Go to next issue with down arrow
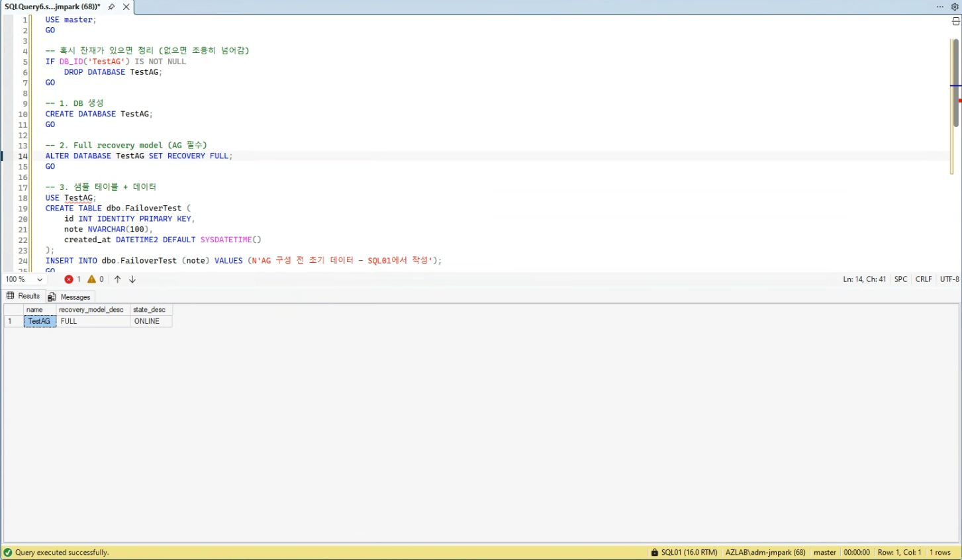Viewport: 962px width, 560px height. (x=132, y=279)
